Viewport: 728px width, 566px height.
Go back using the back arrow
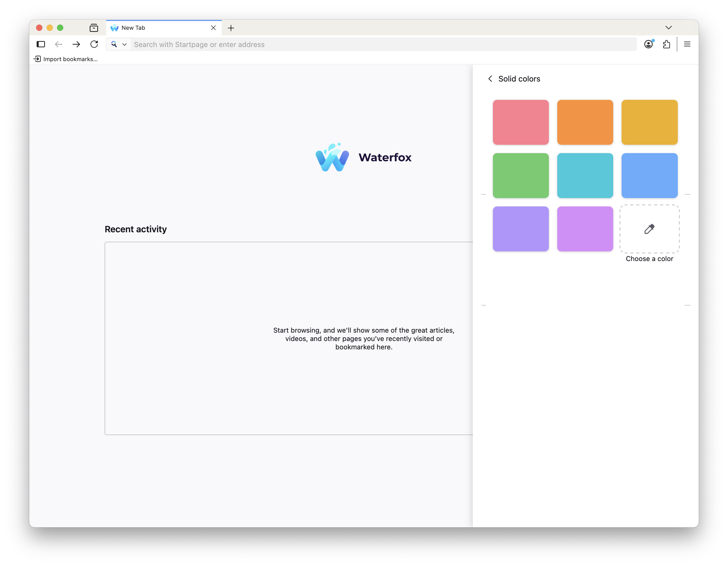59,44
